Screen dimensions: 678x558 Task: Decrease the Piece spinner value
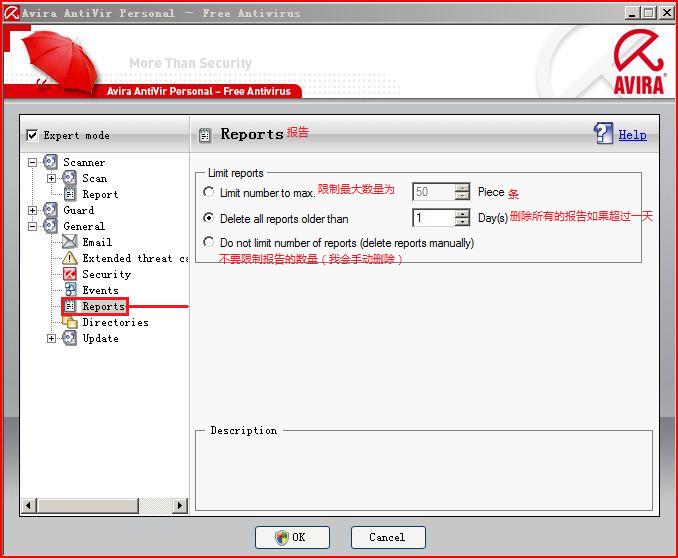462,196
